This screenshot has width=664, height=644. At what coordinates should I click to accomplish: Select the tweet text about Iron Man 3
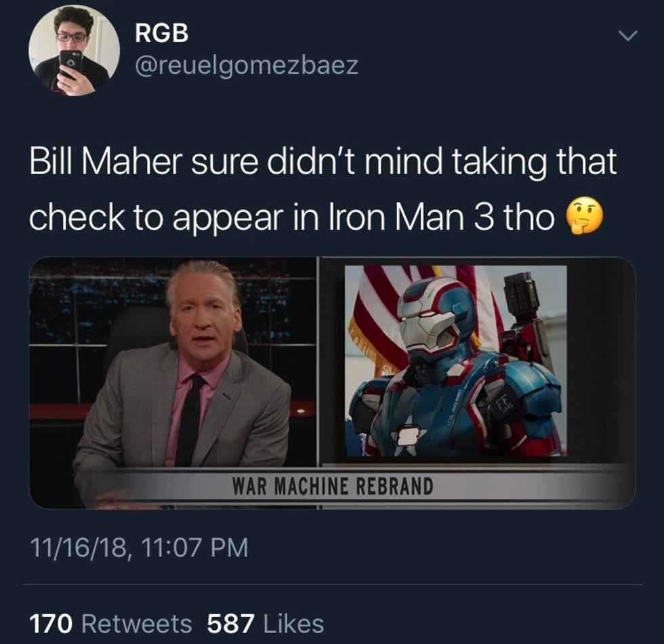(323, 189)
